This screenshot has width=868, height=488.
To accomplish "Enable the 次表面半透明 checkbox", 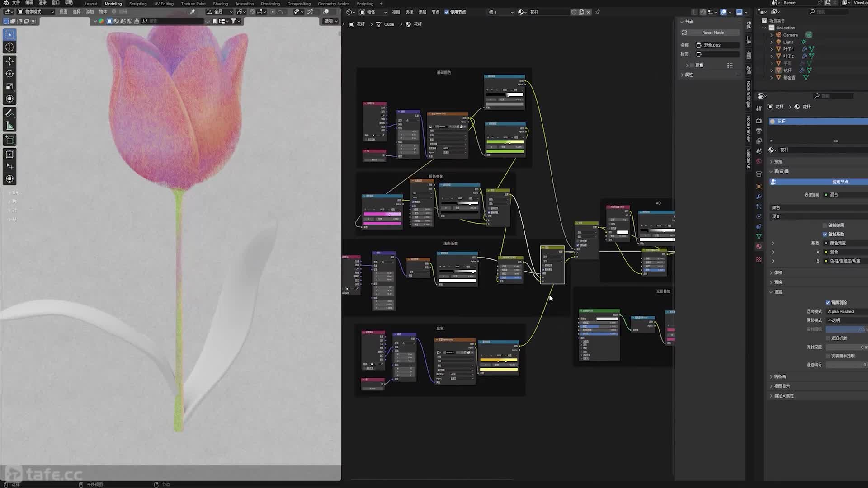I will 828,356.
